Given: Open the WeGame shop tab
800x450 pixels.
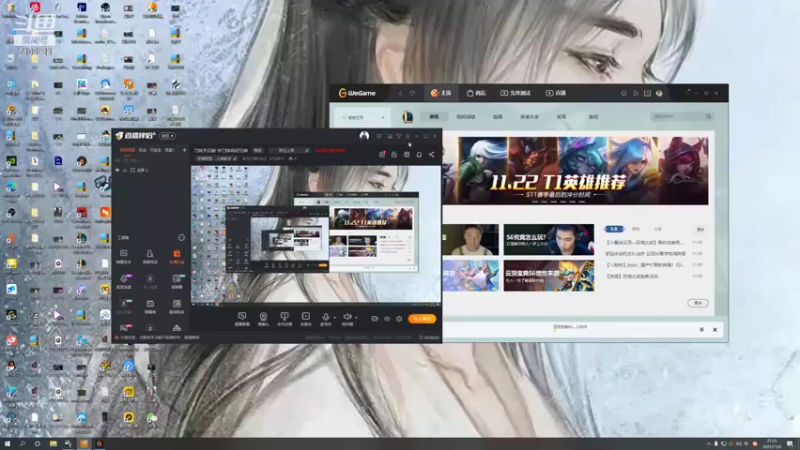Looking at the screenshot, I should pyautogui.click(x=476, y=93).
